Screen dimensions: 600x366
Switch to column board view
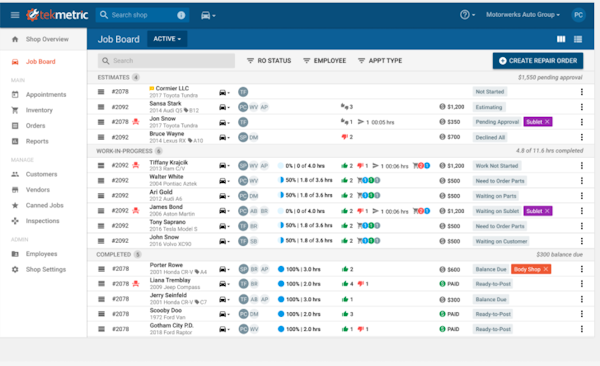click(x=561, y=39)
